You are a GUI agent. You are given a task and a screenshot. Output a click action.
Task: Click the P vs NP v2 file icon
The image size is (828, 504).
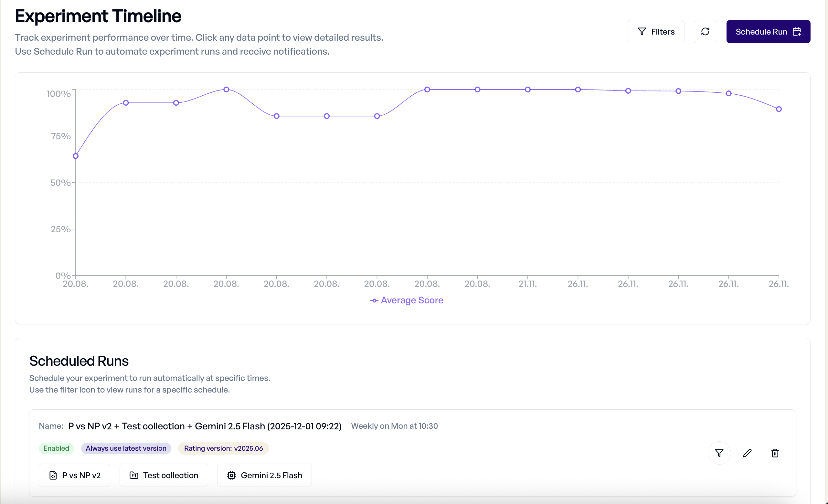click(x=53, y=475)
